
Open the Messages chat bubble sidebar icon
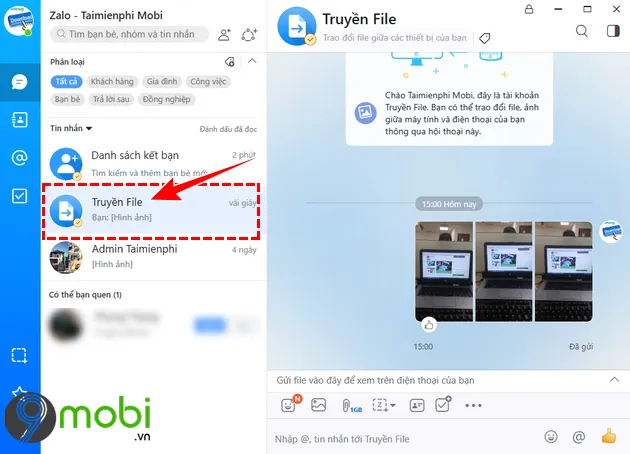click(19, 82)
